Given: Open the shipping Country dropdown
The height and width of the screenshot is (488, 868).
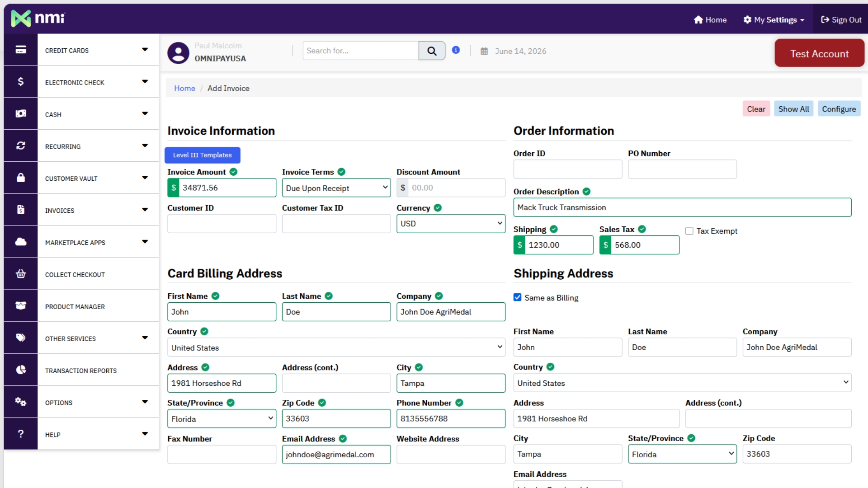Looking at the screenshot, I should pos(682,383).
